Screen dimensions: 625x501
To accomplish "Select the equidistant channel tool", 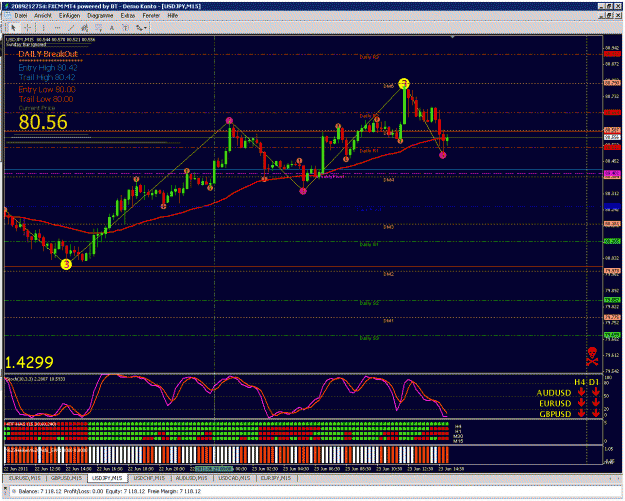I will point(85,28).
